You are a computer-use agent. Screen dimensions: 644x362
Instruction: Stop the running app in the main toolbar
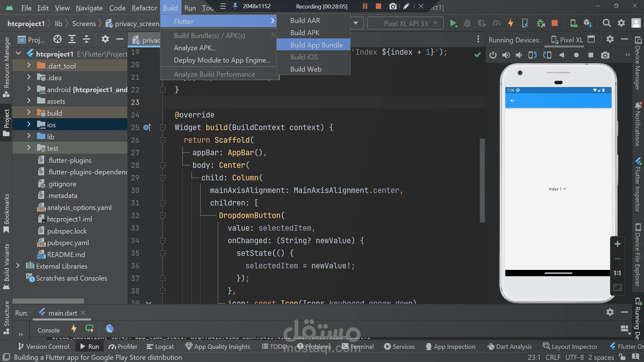pyautogui.click(x=555, y=23)
